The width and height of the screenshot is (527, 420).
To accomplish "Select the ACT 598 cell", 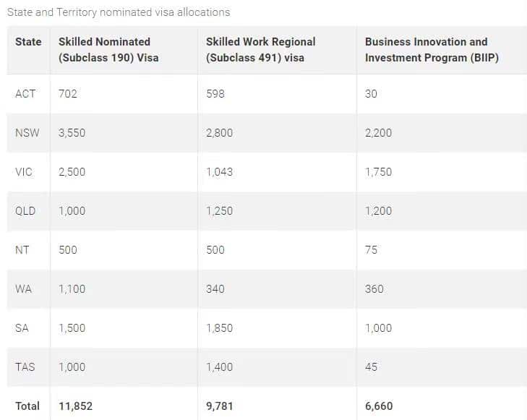I will [x=215, y=93].
